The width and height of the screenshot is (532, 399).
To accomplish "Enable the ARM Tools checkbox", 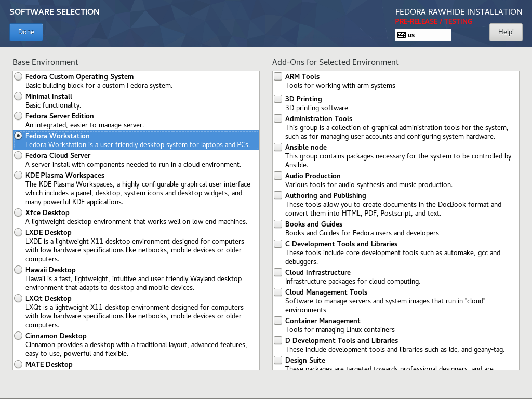I will click(x=278, y=76).
